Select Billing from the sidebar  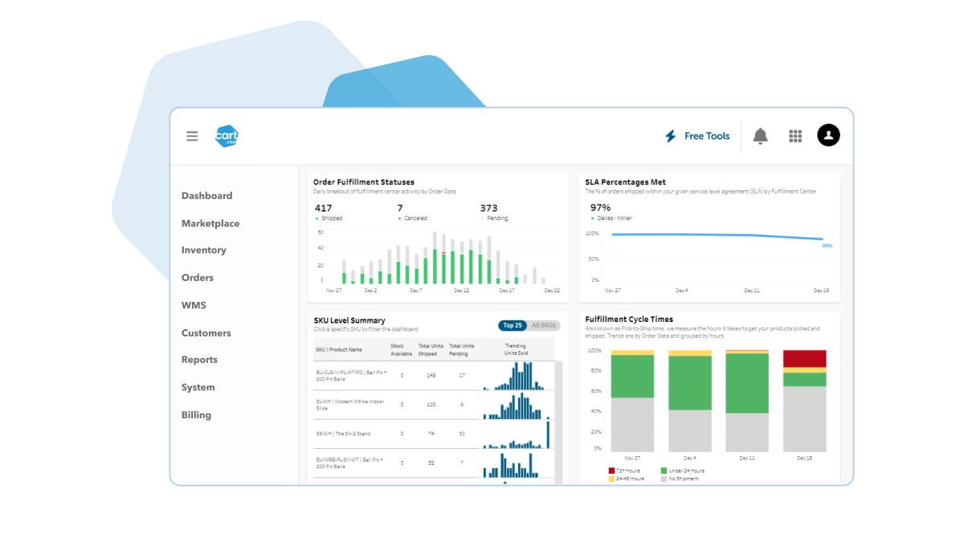click(196, 414)
